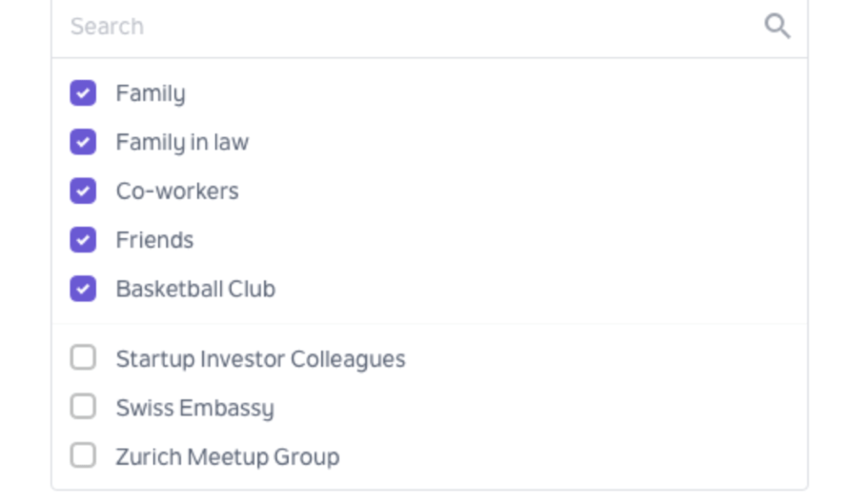Tick the Zurich Meetup Group checkbox

83,455
